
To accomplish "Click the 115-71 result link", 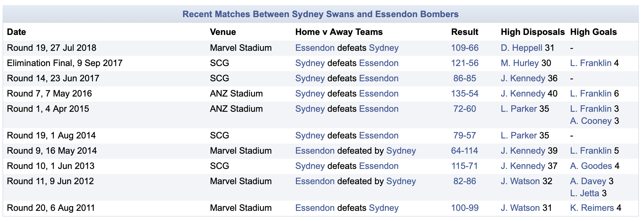I will point(465,166).
